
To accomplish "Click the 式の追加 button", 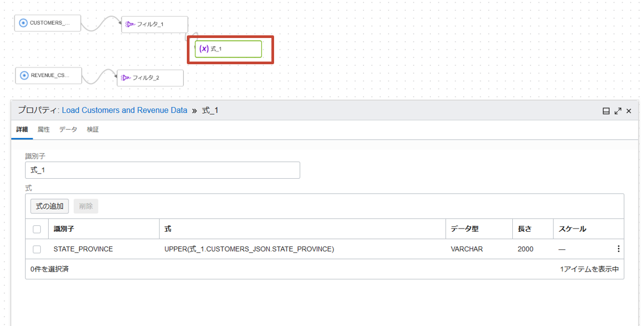I will click(49, 206).
